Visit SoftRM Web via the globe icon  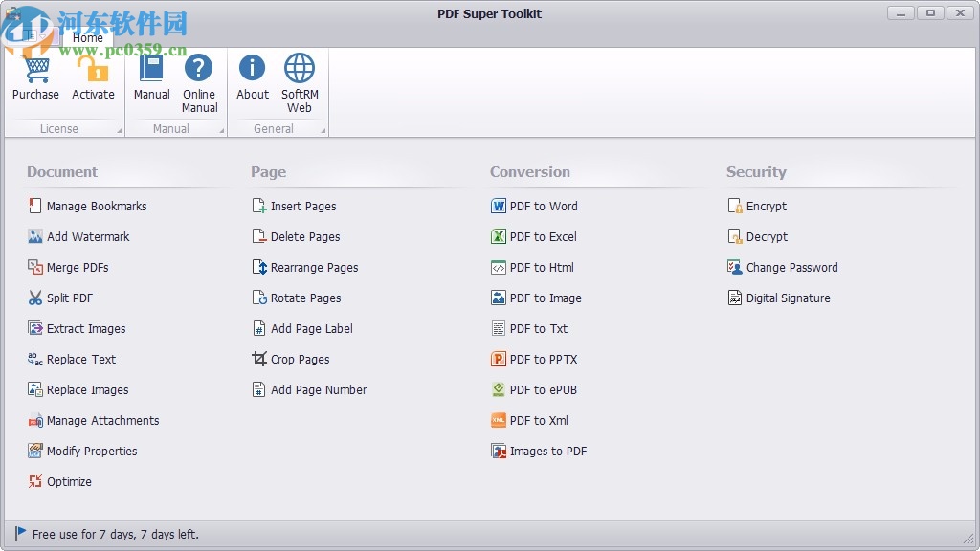299,69
